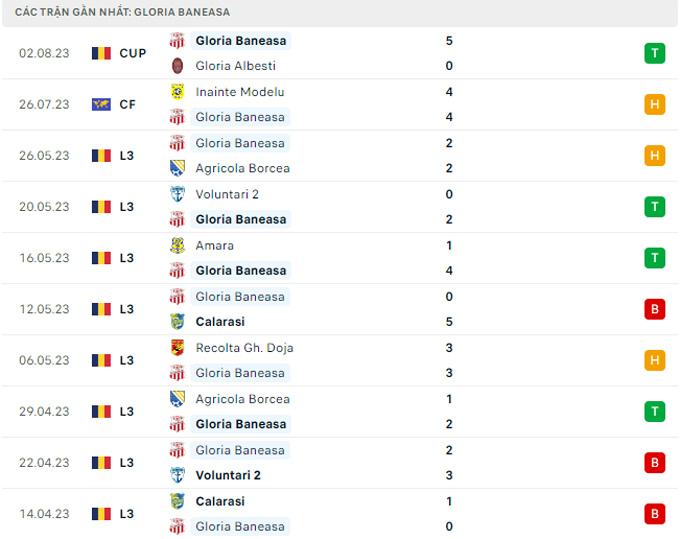Click the Voluntari 2 crest, 20.05.23 match
Image resolution: width=680 pixels, height=539 pixels.
click(x=178, y=194)
